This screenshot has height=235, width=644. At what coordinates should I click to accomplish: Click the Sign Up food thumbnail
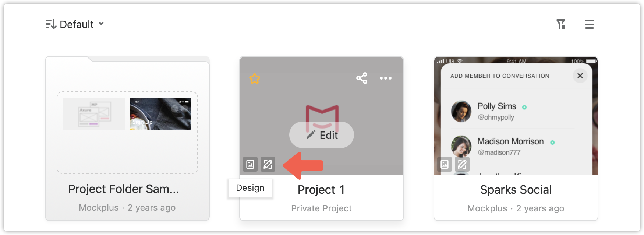pyautogui.click(x=160, y=114)
